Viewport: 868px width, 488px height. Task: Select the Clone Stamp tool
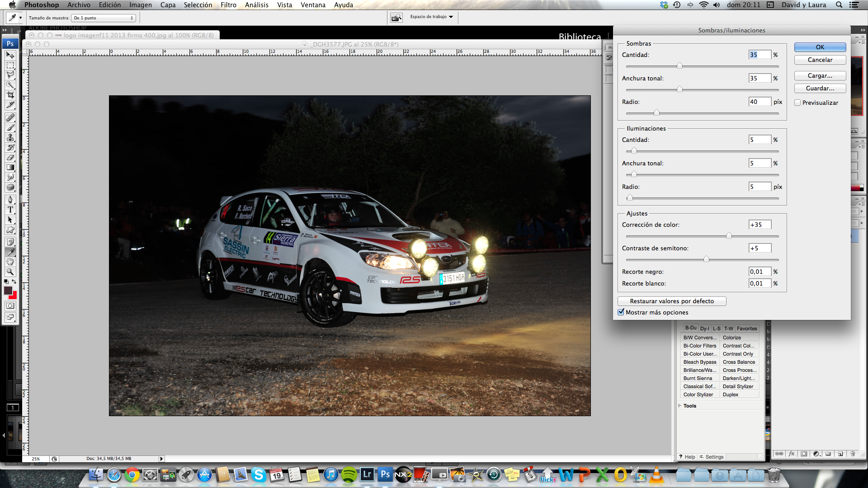10,137
